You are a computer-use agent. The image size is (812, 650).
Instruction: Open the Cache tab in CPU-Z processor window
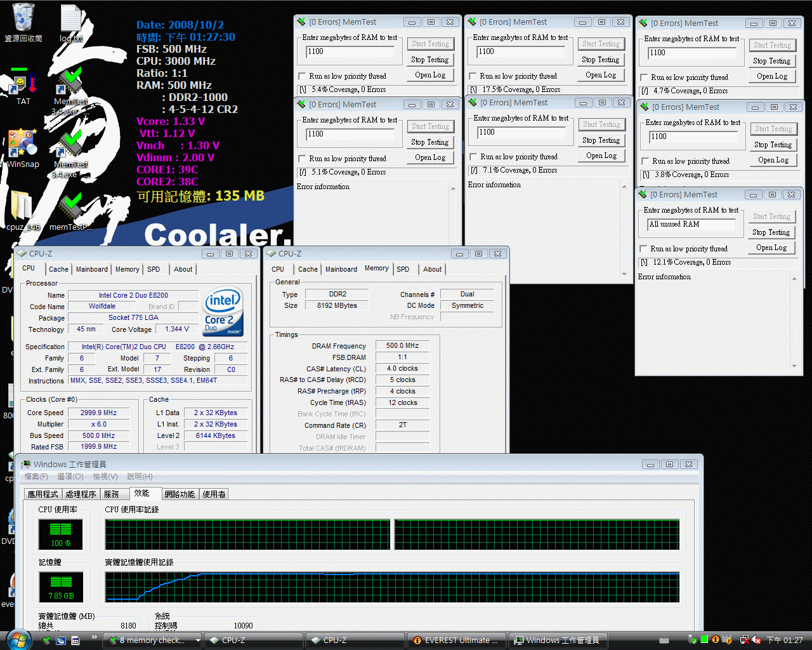pos(59,269)
